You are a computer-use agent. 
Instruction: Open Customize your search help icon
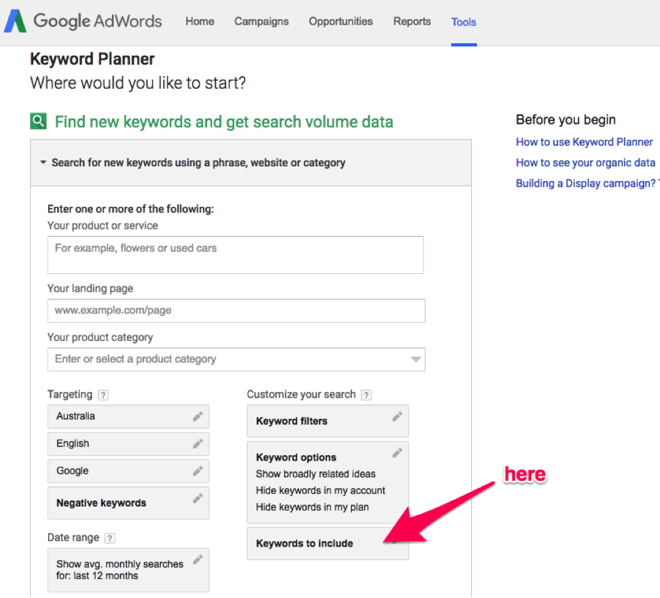pos(367,395)
